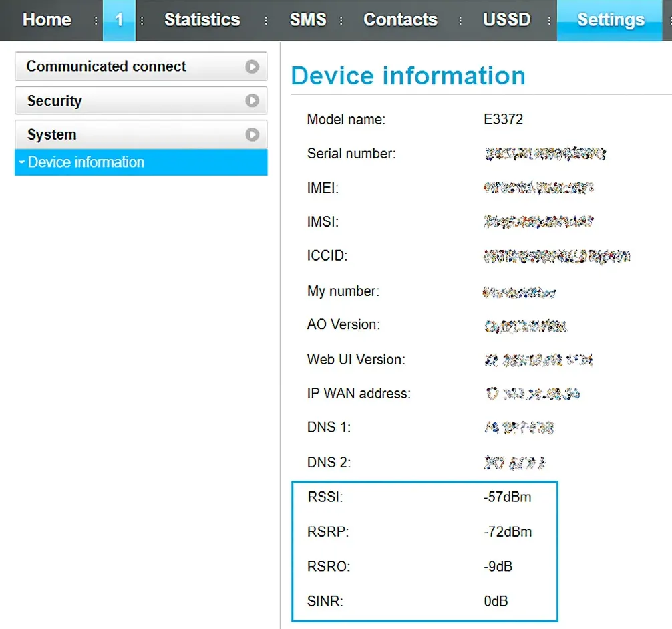Click the arrow icon beside System
Viewport: 672px width, 629px height.
tap(252, 135)
